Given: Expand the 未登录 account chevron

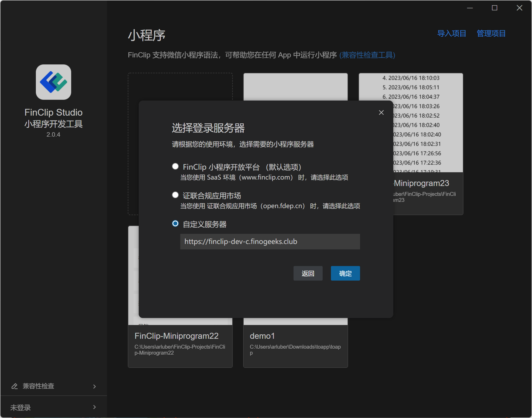Looking at the screenshot, I should (x=94, y=407).
